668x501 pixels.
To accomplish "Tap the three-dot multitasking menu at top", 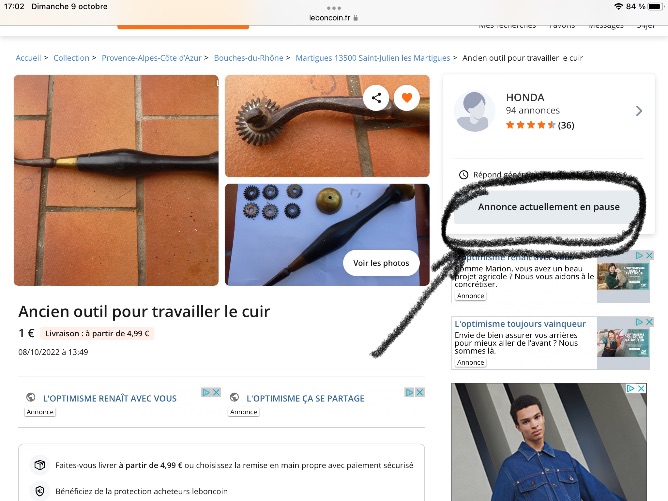I will pyautogui.click(x=334, y=8).
